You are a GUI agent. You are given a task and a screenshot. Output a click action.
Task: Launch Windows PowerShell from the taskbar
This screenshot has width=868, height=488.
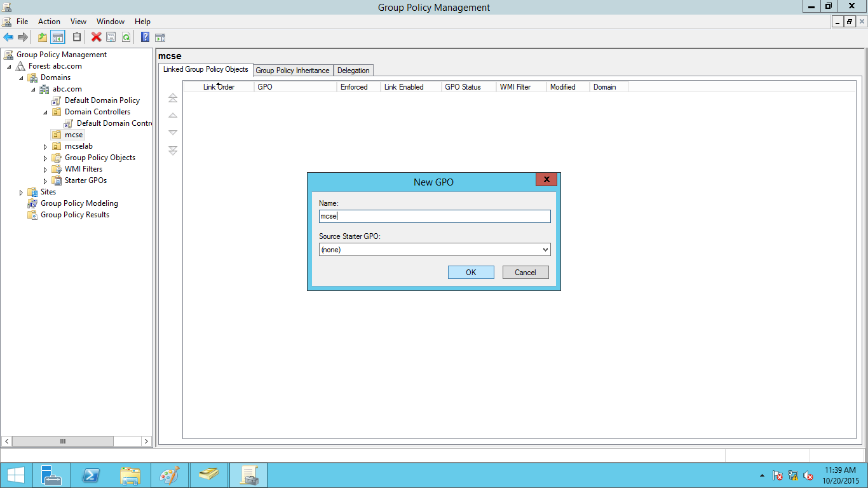[x=91, y=475]
